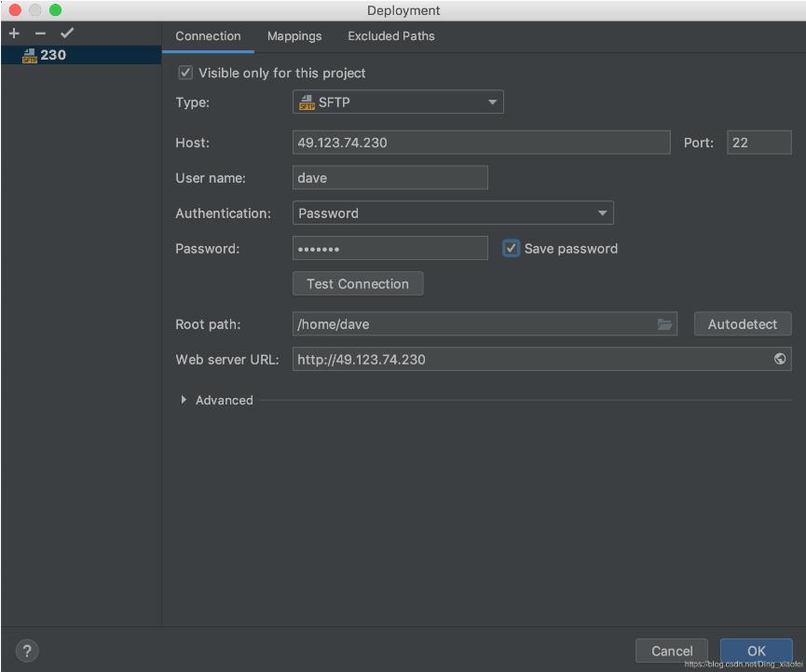This screenshot has width=806, height=672.
Task: Click the Port number field
Action: point(758,143)
